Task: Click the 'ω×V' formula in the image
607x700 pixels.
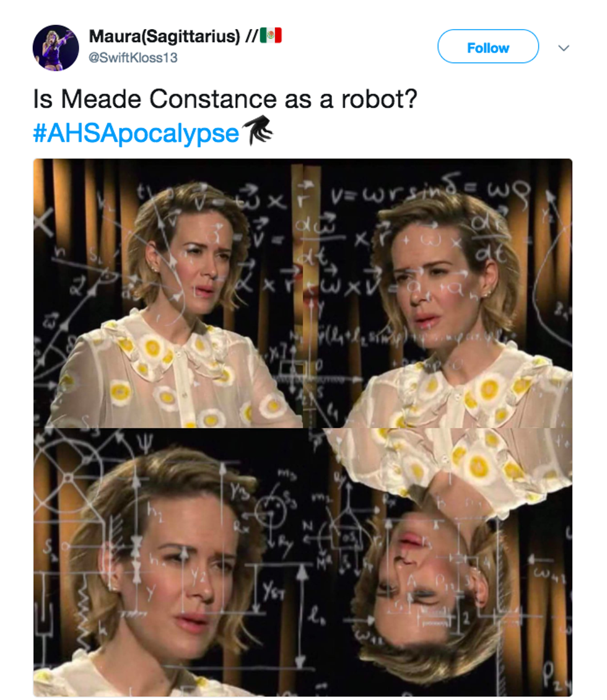Action: pos(351,287)
